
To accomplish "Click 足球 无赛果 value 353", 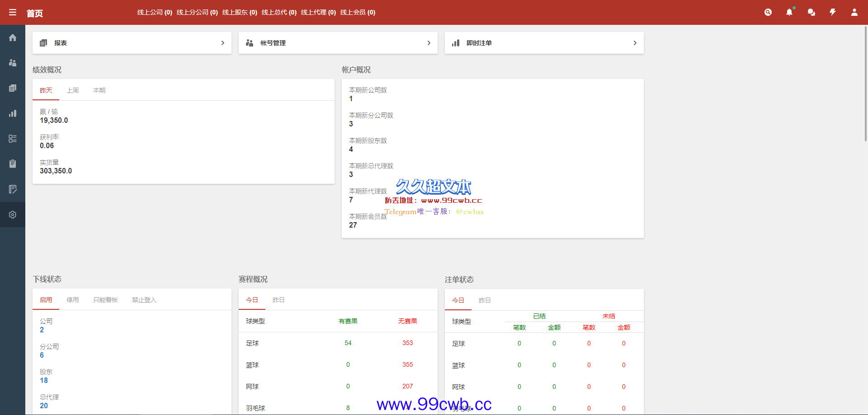I will pyautogui.click(x=408, y=343).
